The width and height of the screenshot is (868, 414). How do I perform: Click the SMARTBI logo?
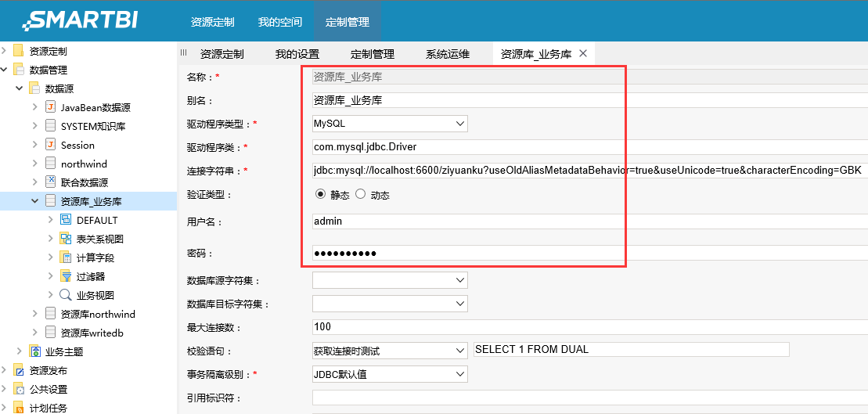coord(81,20)
